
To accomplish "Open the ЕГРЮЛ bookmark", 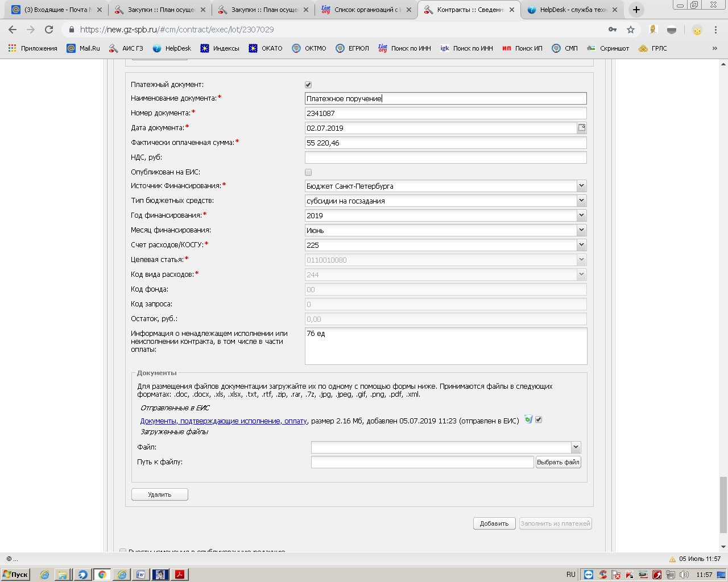I will 353,48.
